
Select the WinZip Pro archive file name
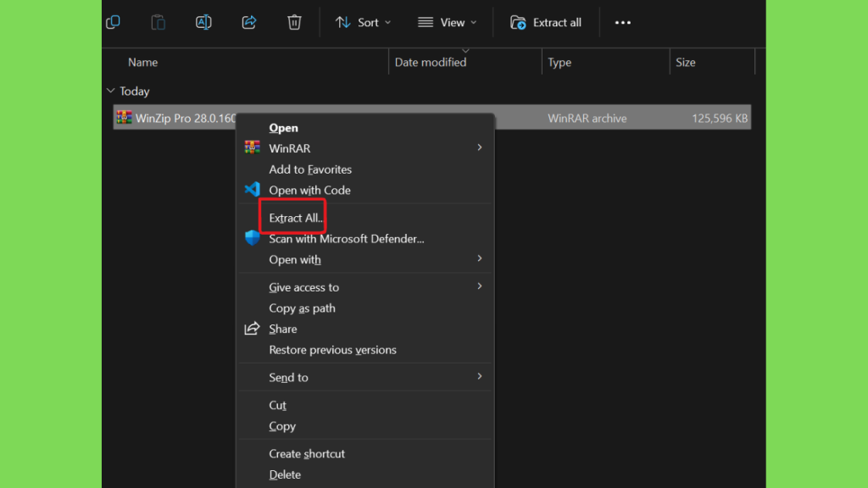(186, 119)
